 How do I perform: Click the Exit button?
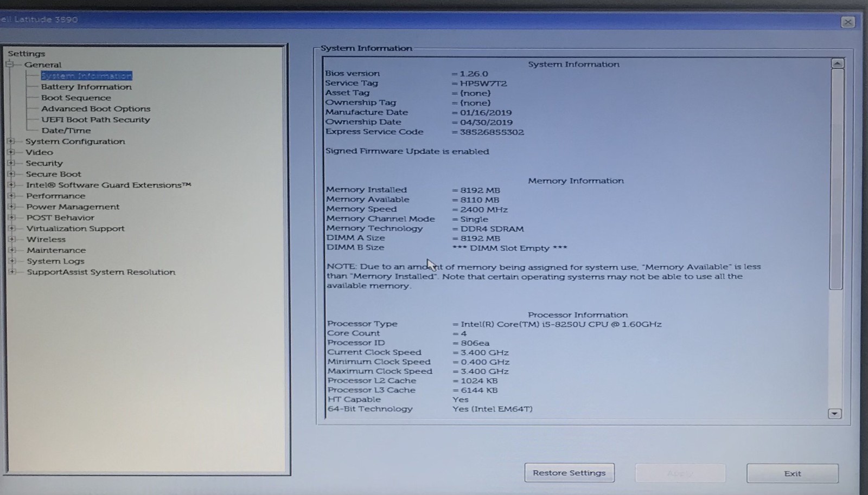(793, 473)
